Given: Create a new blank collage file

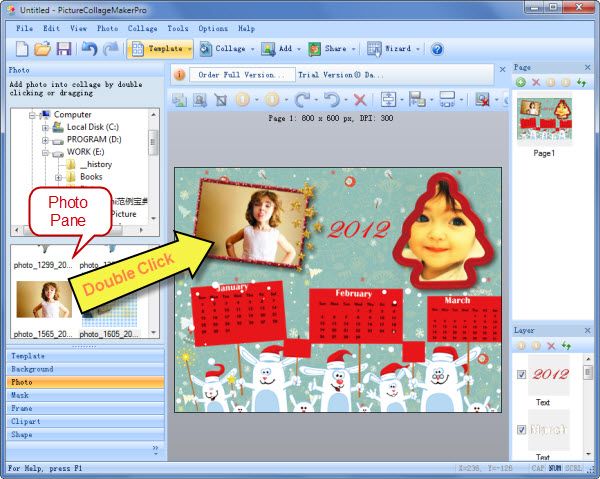Looking at the screenshot, I should (22, 49).
